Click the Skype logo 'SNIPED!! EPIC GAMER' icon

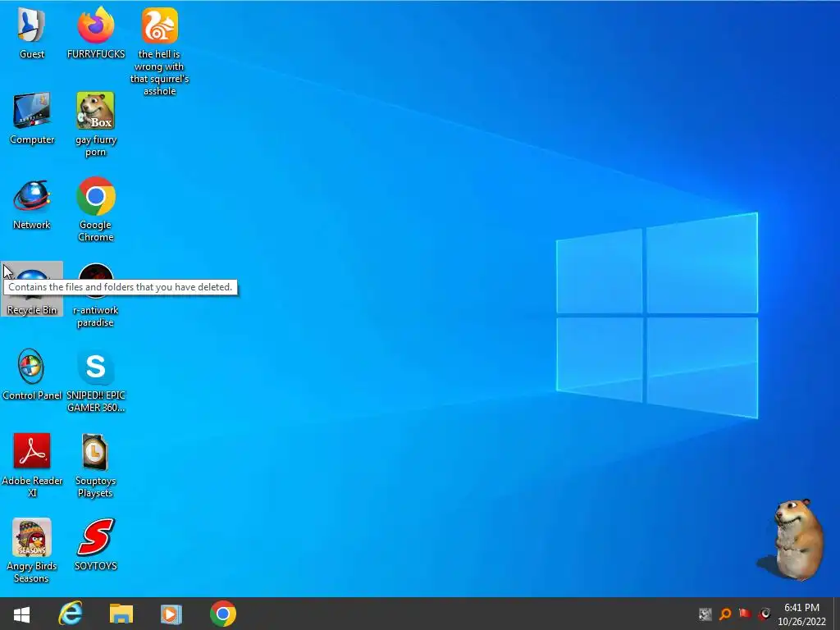95,367
